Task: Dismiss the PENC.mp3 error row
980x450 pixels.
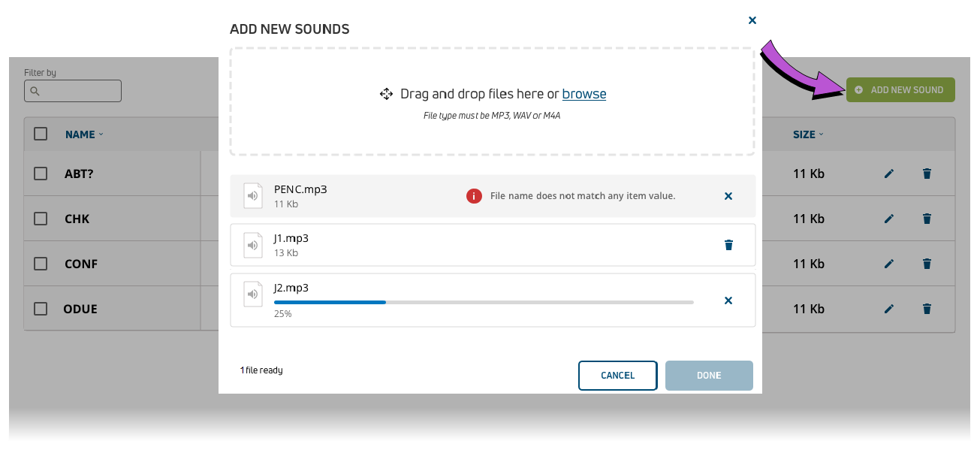Action: tap(728, 196)
